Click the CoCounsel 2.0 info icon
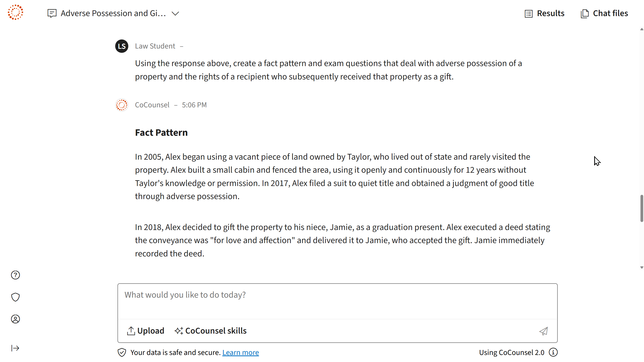This screenshot has width=644, height=362. coord(553,352)
